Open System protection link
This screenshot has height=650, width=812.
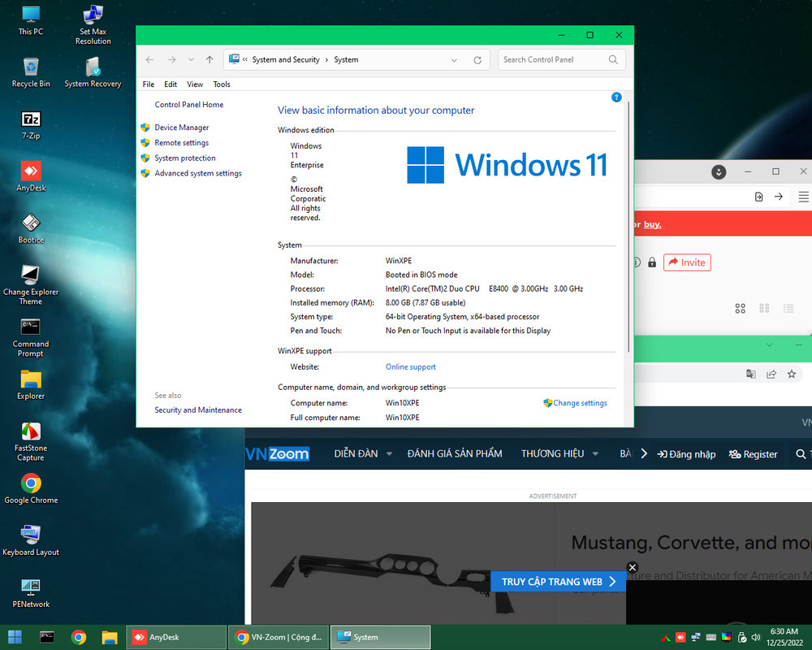point(185,158)
